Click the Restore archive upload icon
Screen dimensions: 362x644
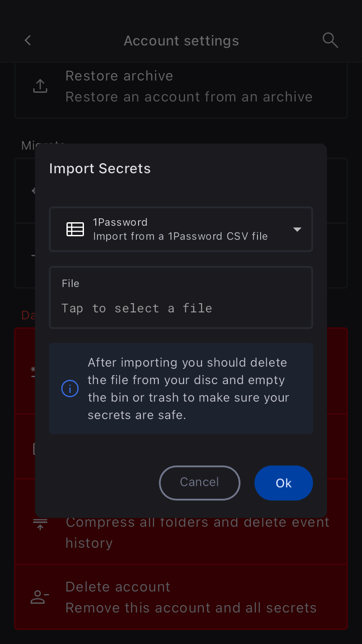[40, 86]
